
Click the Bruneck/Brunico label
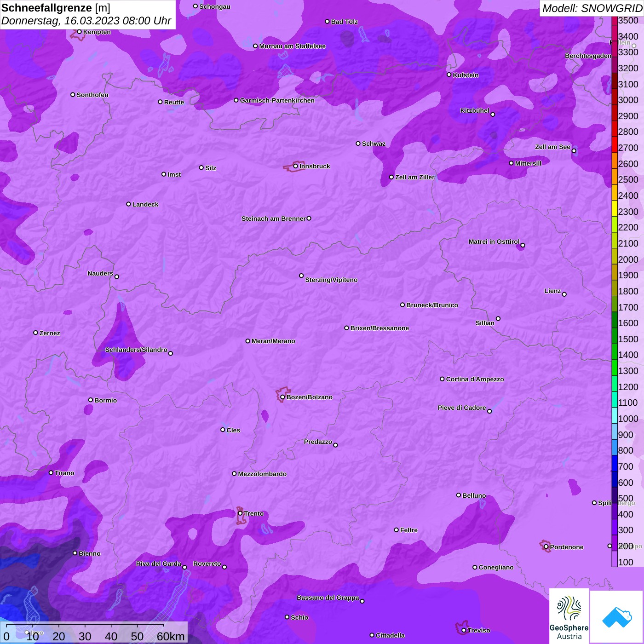tap(432, 305)
